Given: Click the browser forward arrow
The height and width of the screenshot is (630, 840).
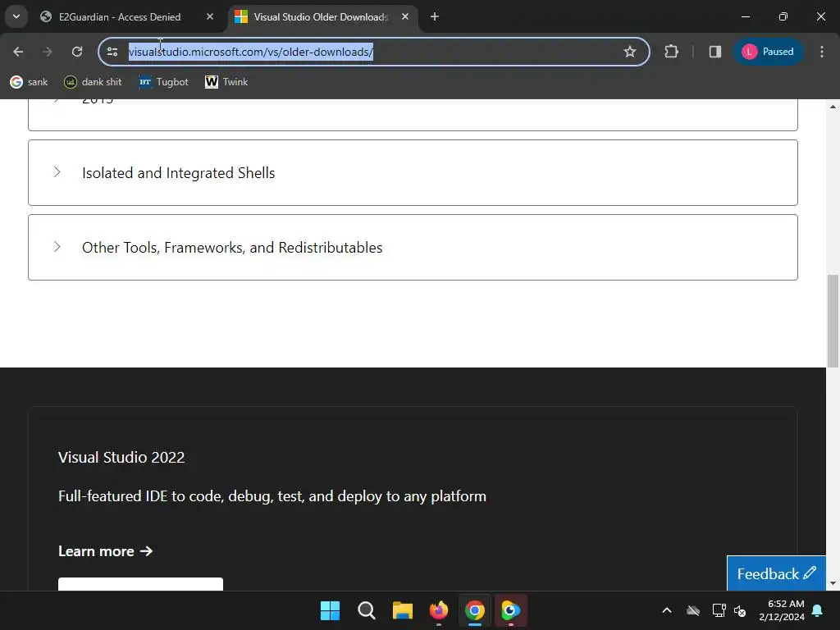Looking at the screenshot, I should [47, 52].
